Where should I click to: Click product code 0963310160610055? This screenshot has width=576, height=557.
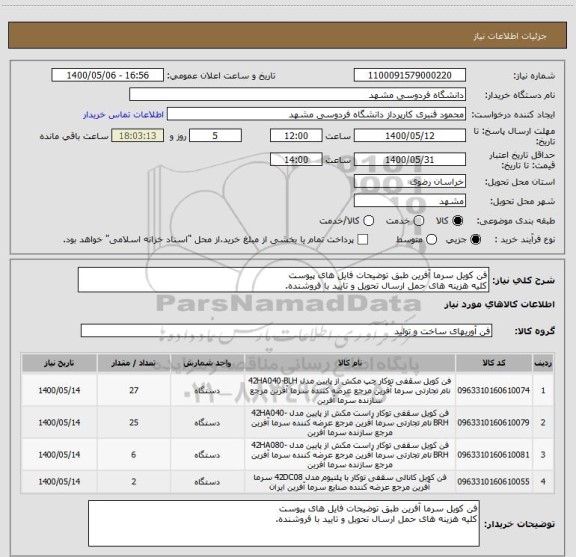click(x=493, y=481)
